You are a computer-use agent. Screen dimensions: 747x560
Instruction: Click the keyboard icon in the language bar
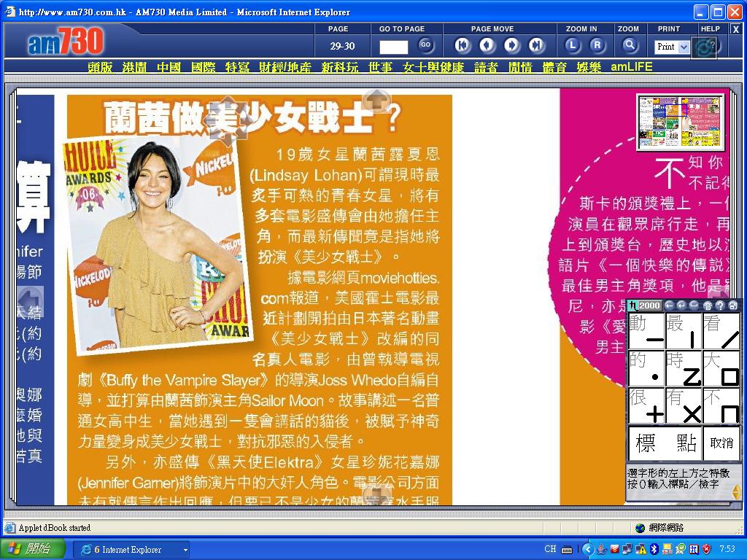[x=567, y=550]
